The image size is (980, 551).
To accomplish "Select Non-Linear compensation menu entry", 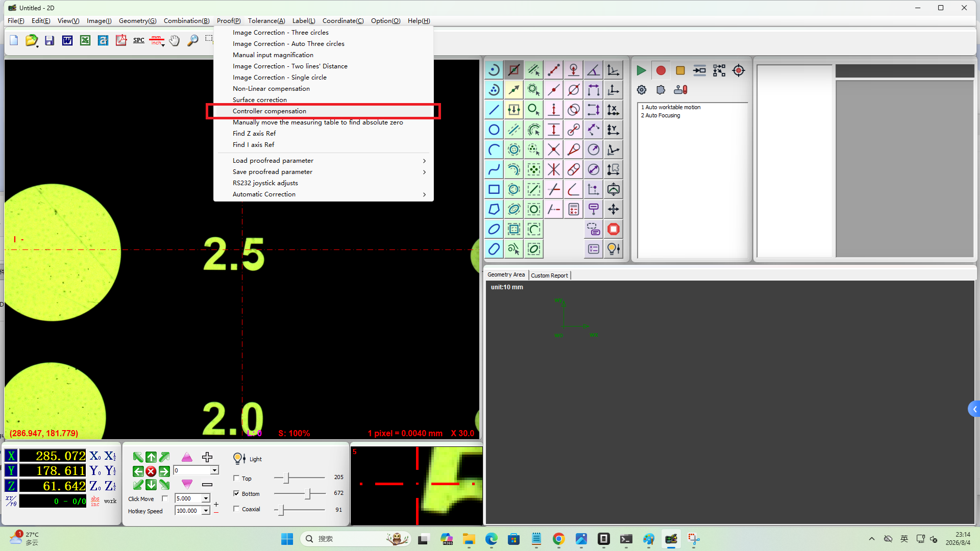I will 324,89.
